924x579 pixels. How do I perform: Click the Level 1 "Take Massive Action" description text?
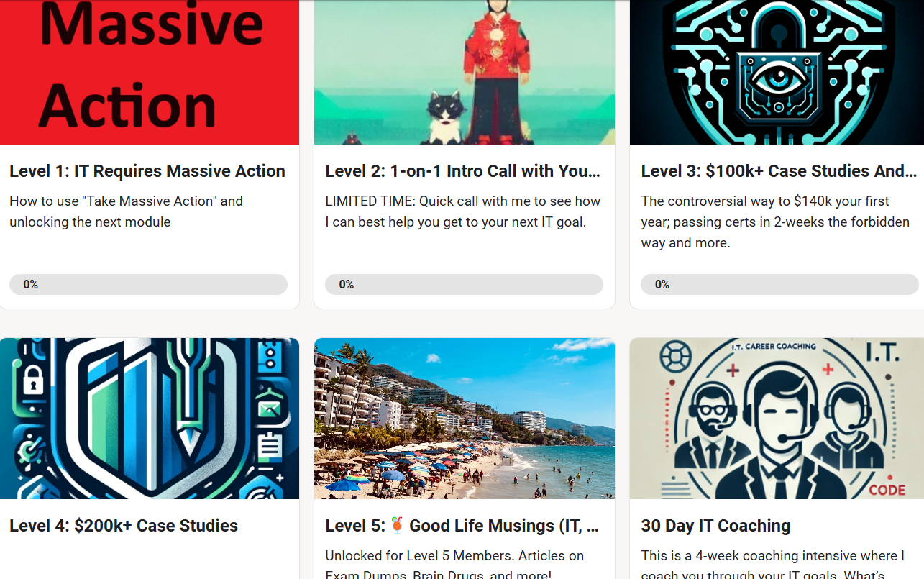127,211
